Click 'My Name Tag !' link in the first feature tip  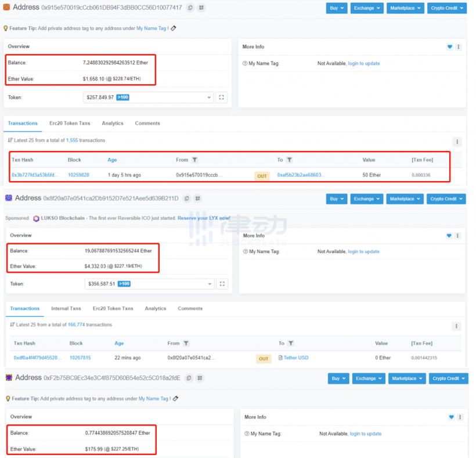point(153,28)
